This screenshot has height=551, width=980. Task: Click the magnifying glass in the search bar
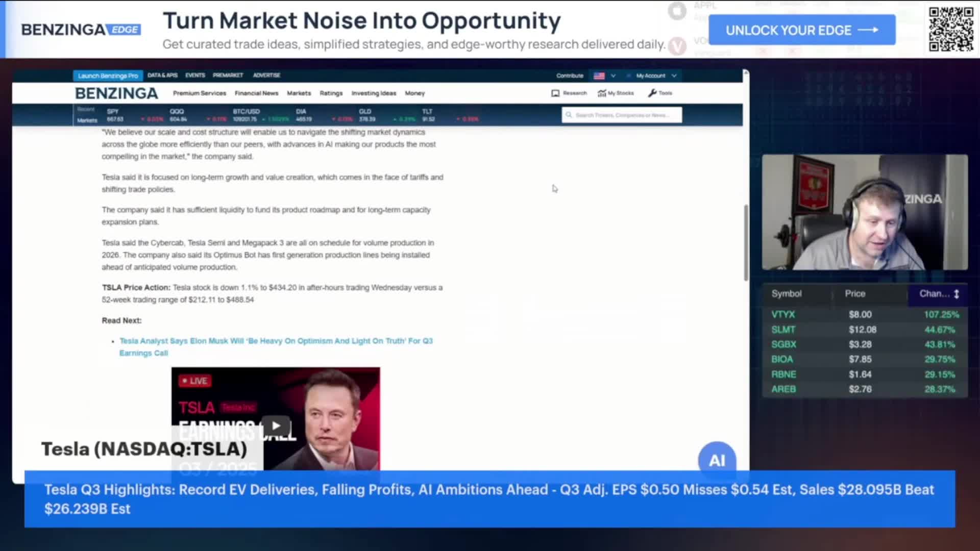568,115
